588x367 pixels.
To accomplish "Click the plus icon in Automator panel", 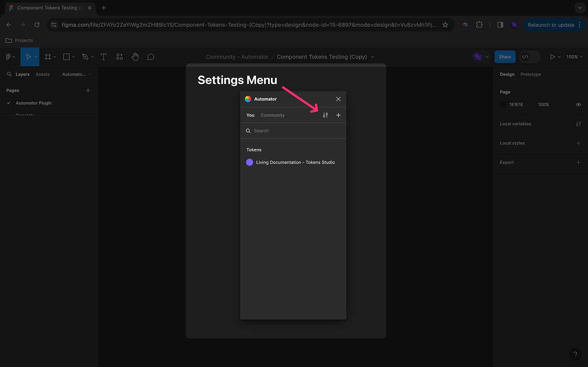I will click(x=338, y=115).
